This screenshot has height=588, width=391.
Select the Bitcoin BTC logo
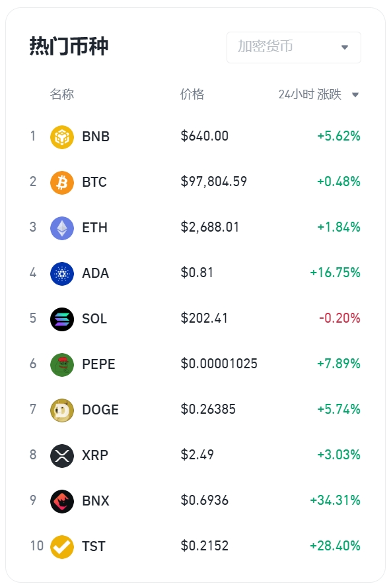[62, 183]
